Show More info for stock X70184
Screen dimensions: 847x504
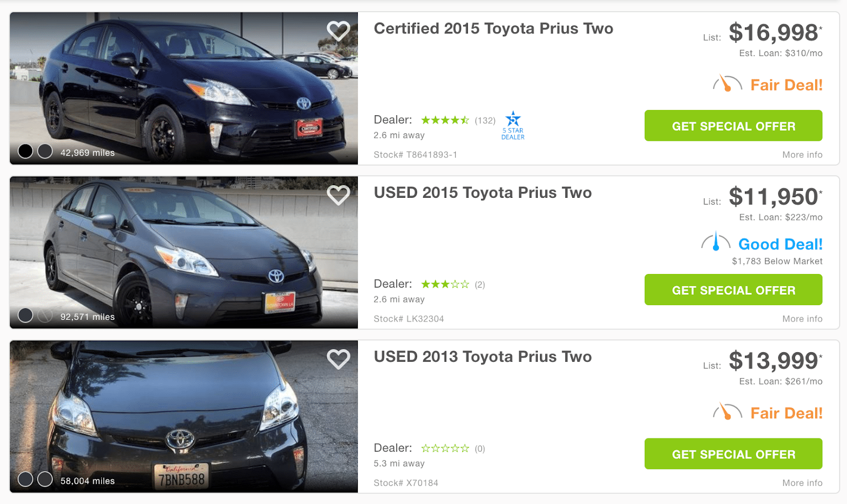(802, 483)
